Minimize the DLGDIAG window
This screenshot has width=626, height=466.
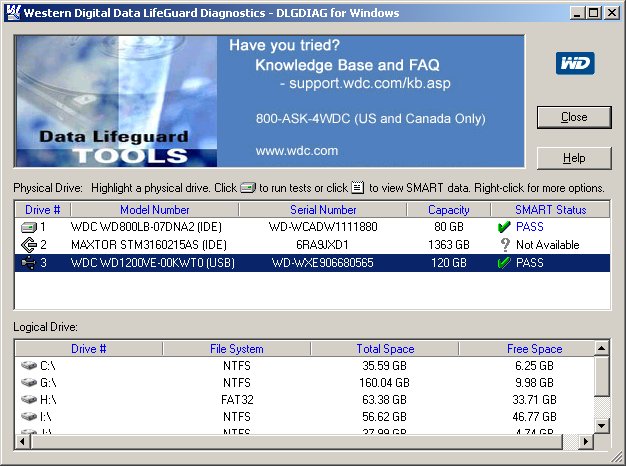pyautogui.click(x=576, y=13)
